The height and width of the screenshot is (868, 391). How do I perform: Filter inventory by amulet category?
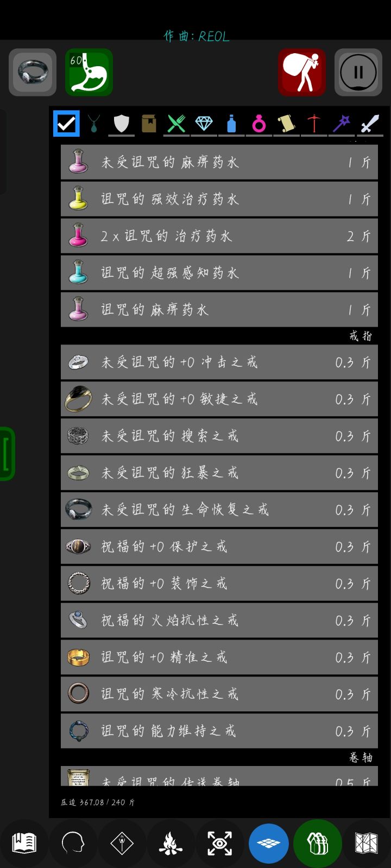94,124
